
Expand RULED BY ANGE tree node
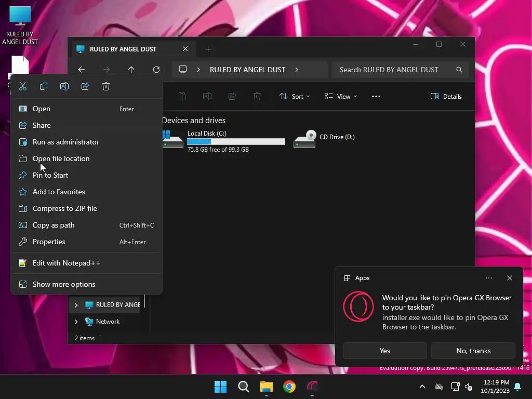click(76, 305)
